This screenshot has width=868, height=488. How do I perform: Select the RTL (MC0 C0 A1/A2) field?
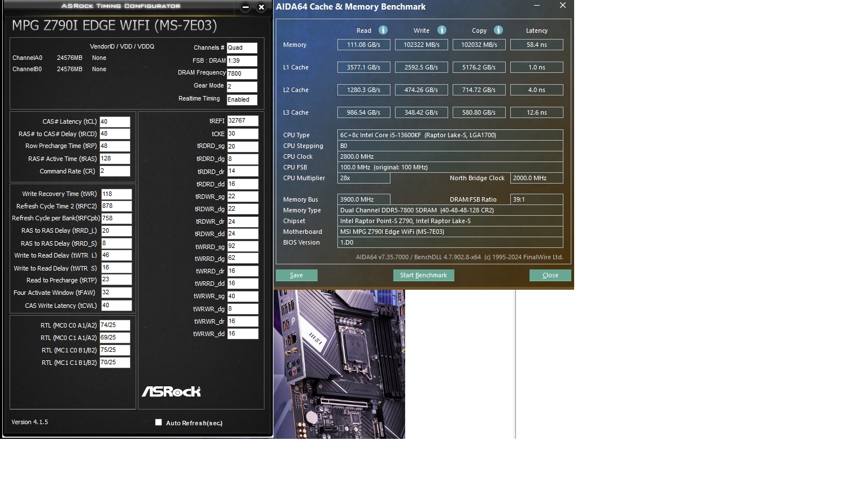tap(115, 325)
